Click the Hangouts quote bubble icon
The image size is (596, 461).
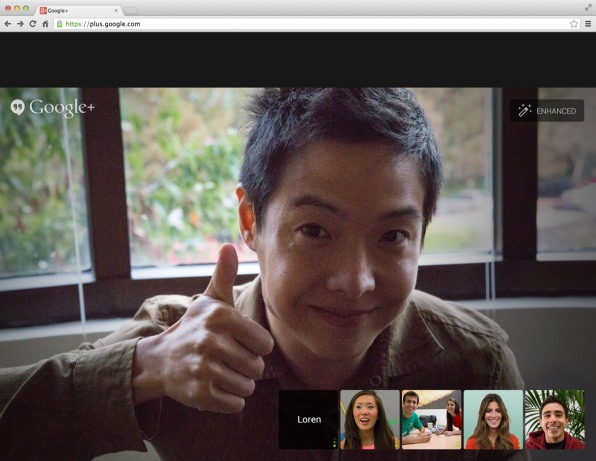[17, 107]
